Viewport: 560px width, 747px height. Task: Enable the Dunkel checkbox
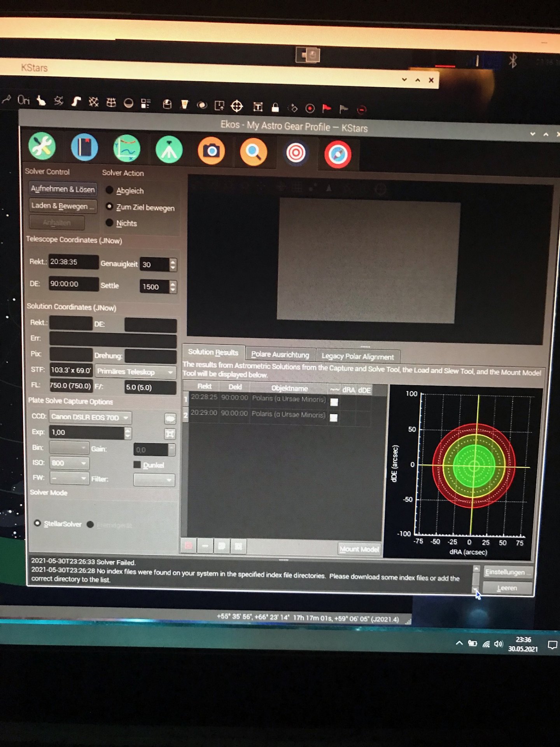click(137, 465)
